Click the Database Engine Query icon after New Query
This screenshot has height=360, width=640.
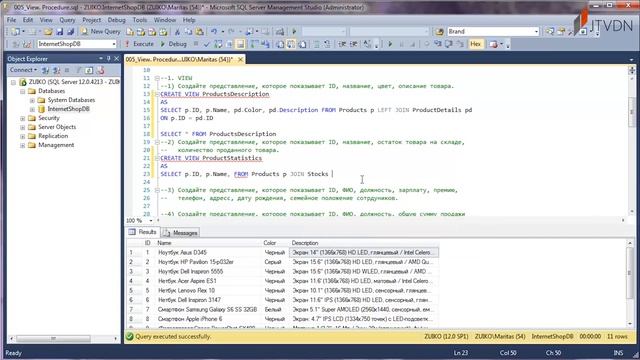click(130, 31)
